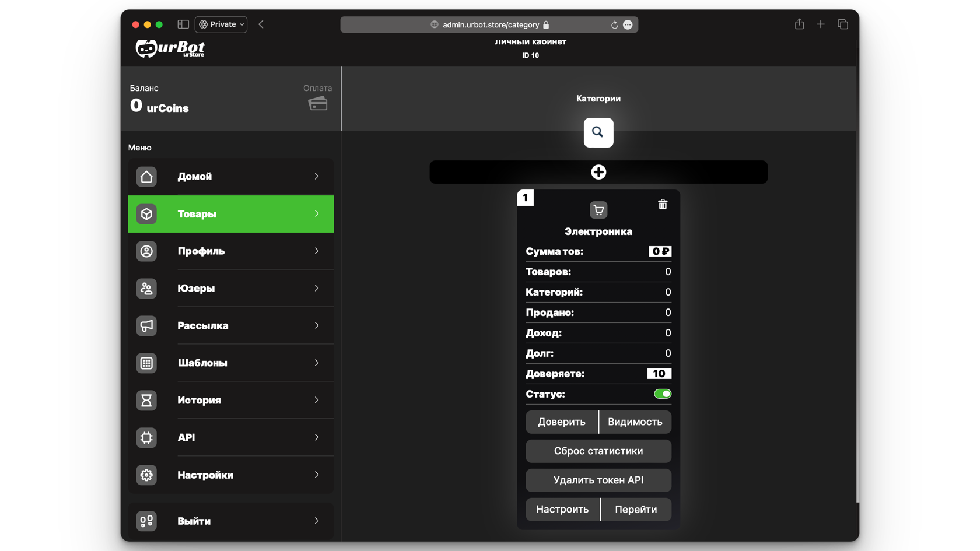
Task: Click the Safari share icon
Action: 799,24
